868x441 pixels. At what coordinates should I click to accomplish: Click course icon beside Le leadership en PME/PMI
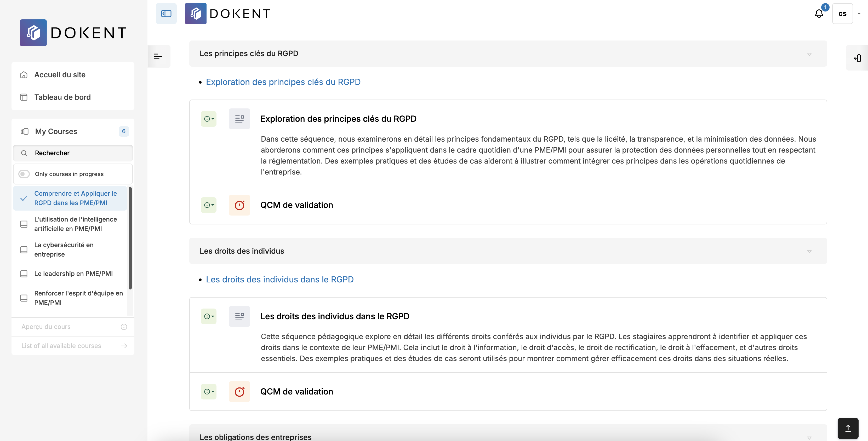pos(24,274)
